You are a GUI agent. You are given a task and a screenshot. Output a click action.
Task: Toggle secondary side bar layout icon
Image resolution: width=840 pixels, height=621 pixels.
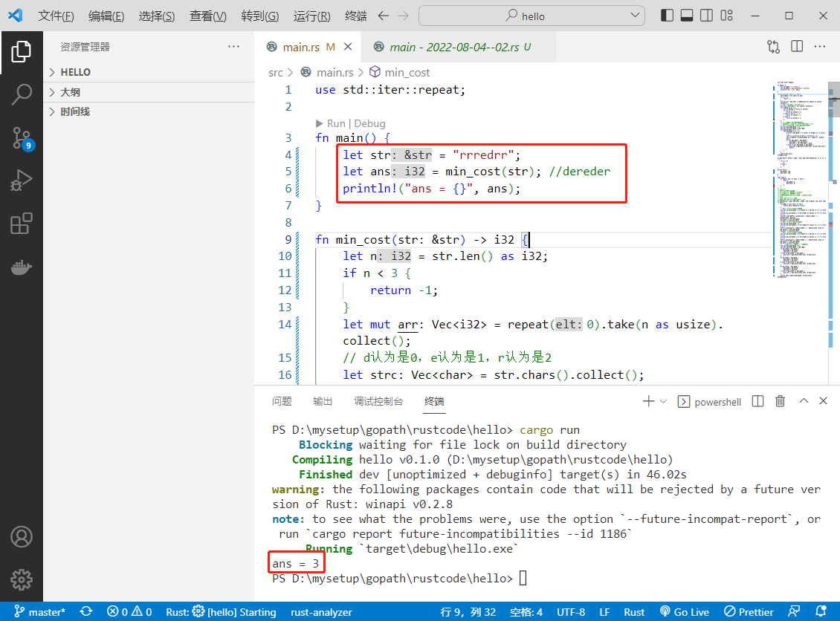pyautogui.click(x=707, y=16)
